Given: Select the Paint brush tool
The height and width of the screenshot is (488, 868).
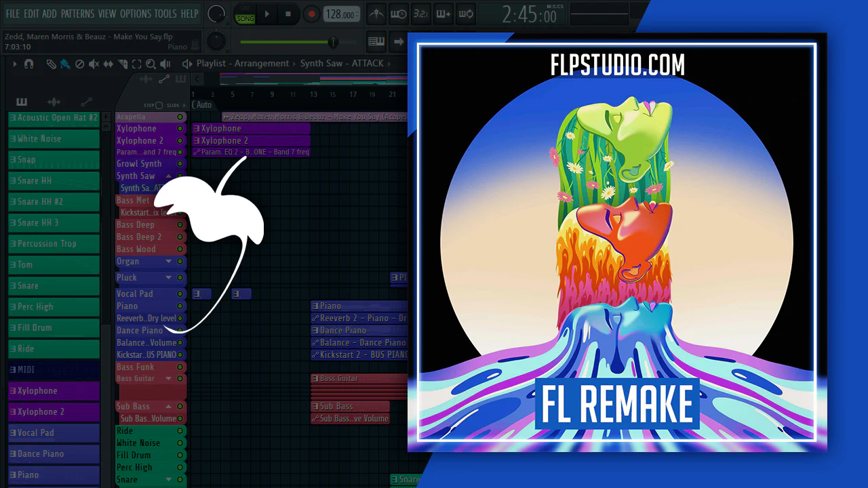Looking at the screenshot, I should (65, 64).
